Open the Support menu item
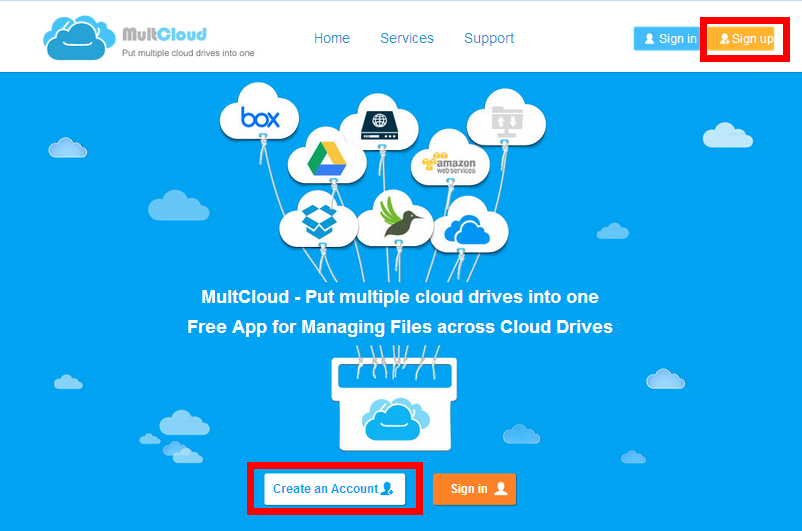Image resolution: width=802 pixels, height=531 pixels. pyautogui.click(x=489, y=38)
